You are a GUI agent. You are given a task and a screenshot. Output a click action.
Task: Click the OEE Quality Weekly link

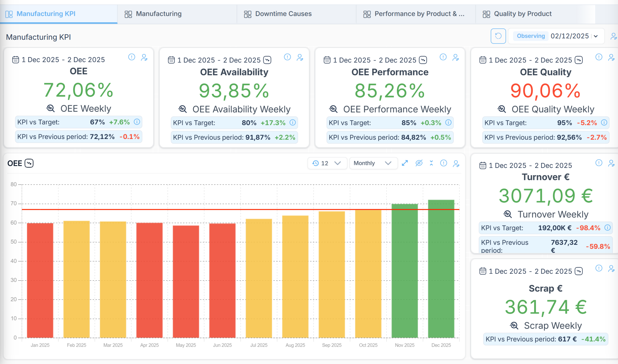click(553, 109)
